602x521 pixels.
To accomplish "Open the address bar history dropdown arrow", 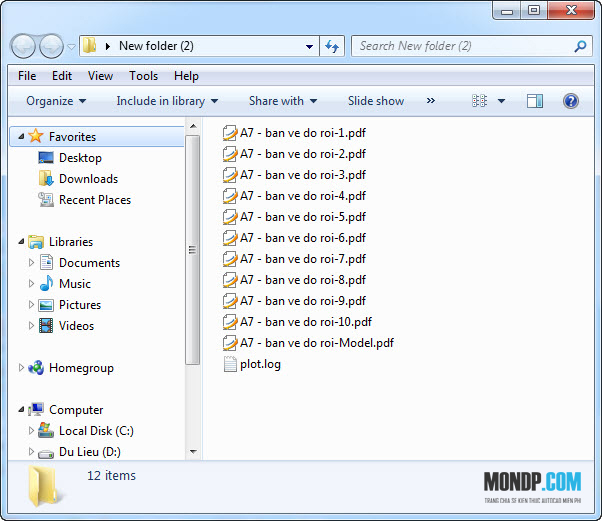I will coord(309,46).
